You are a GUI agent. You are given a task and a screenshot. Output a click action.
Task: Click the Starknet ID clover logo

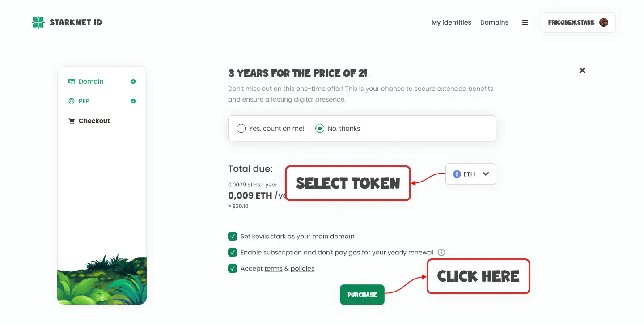(x=38, y=22)
